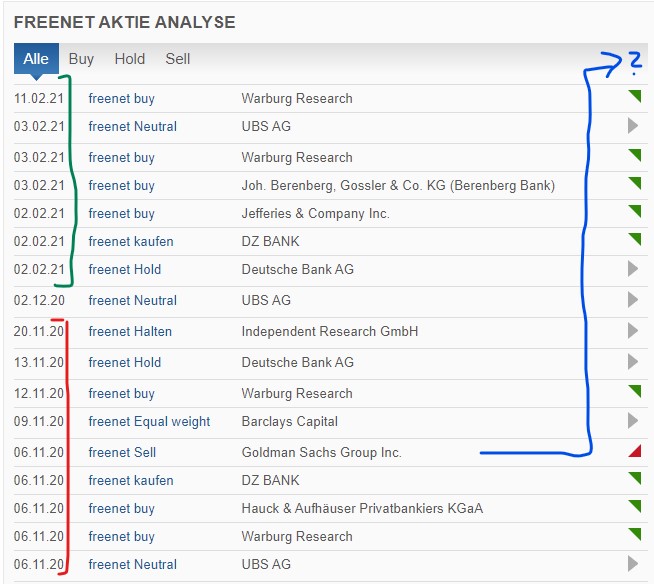654x584 pixels.
Task: Click gray arrow for Deutsche Bank AG 13.11.20
Action: tap(633, 362)
